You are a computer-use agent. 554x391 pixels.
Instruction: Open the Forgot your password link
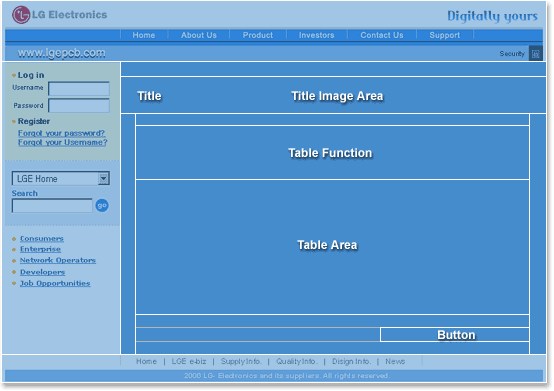coord(61,133)
